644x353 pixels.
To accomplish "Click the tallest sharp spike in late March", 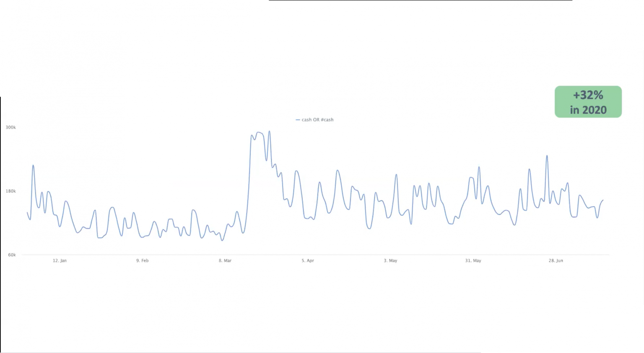I will [x=269, y=131].
